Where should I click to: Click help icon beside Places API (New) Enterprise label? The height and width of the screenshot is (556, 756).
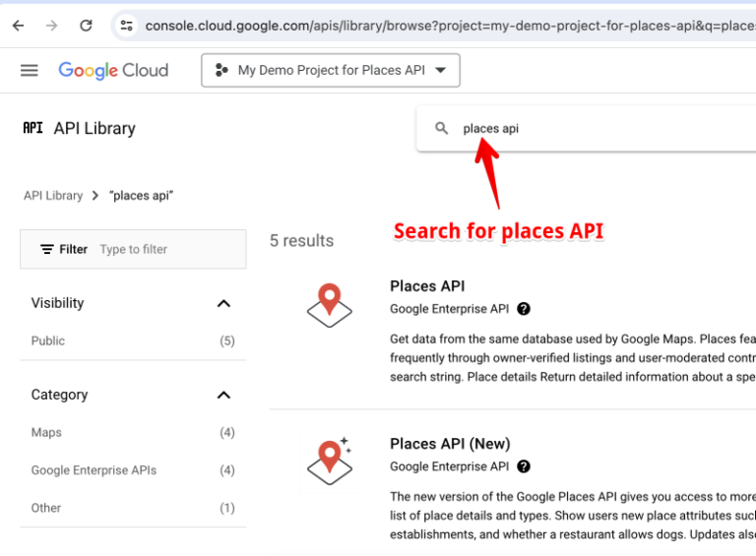524,466
